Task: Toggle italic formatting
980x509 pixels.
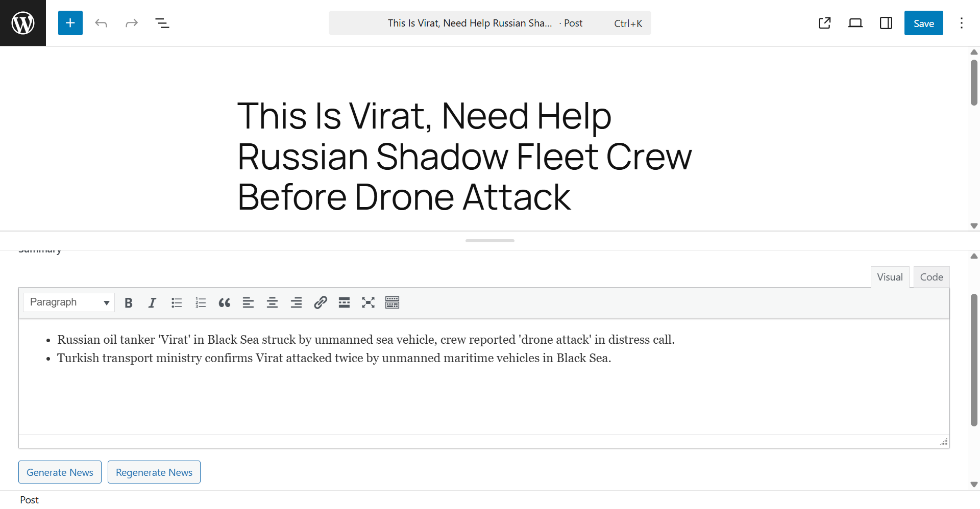Action: point(152,303)
